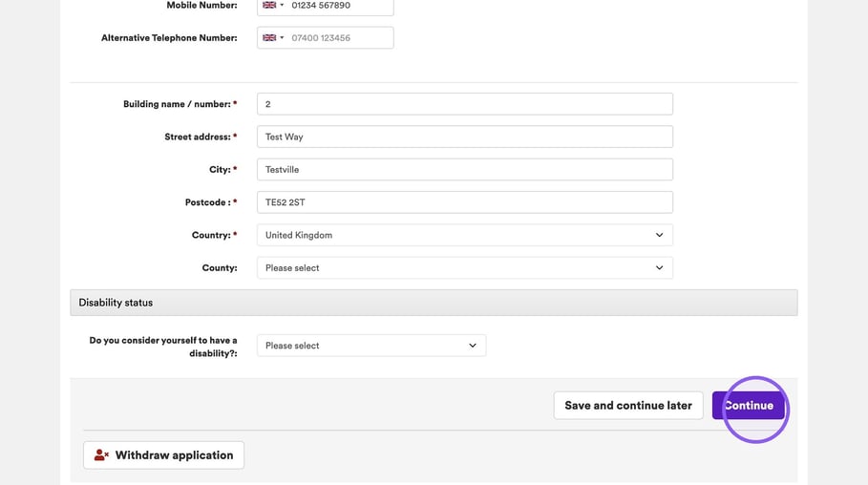Click the UK flag icon for Alternative Telephone Number
The width and height of the screenshot is (868, 485).
[269, 37]
